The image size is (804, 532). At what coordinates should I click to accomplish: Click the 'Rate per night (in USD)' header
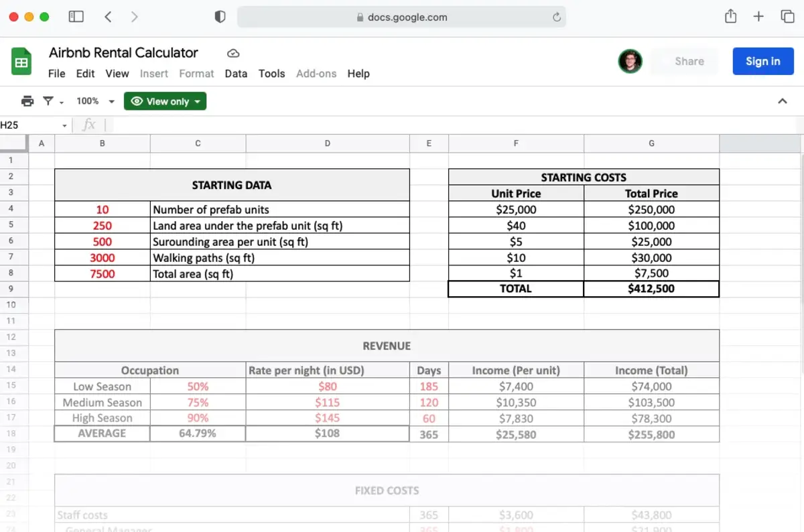pos(328,371)
